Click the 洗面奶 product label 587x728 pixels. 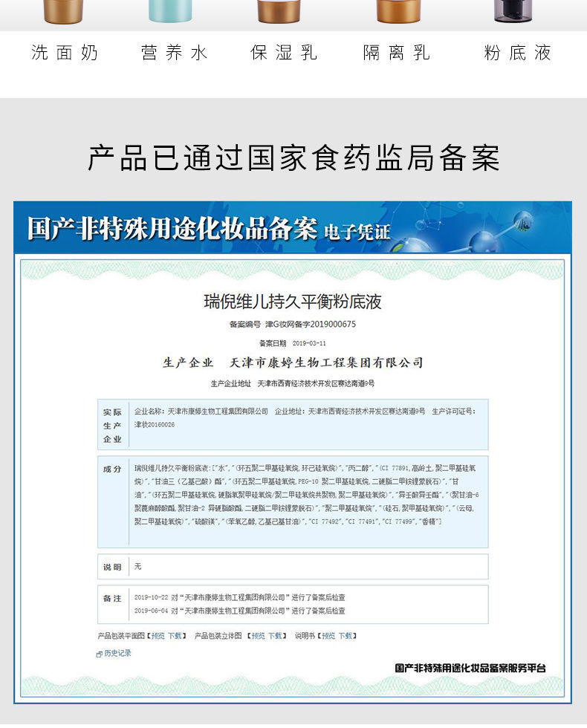point(65,53)
